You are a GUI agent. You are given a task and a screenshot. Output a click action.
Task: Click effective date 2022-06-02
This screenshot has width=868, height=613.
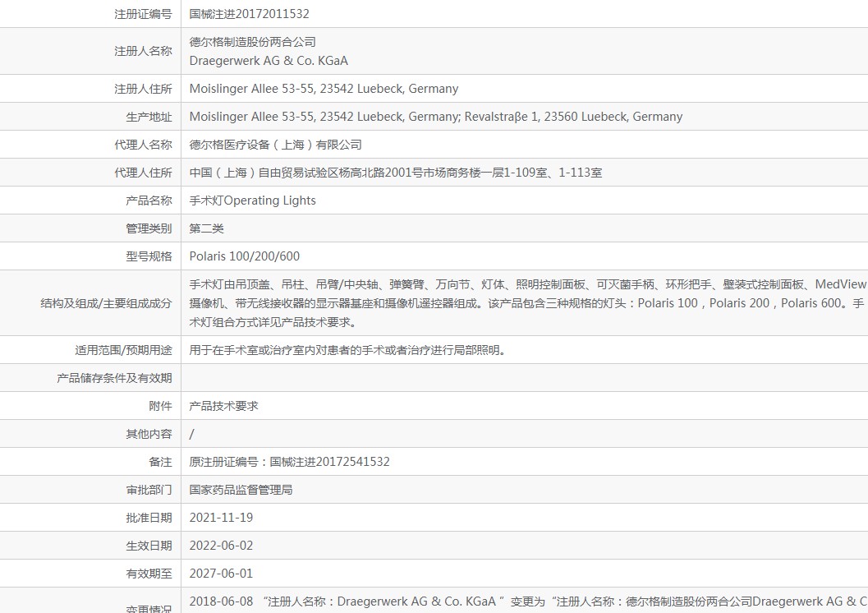coord(221,546)
